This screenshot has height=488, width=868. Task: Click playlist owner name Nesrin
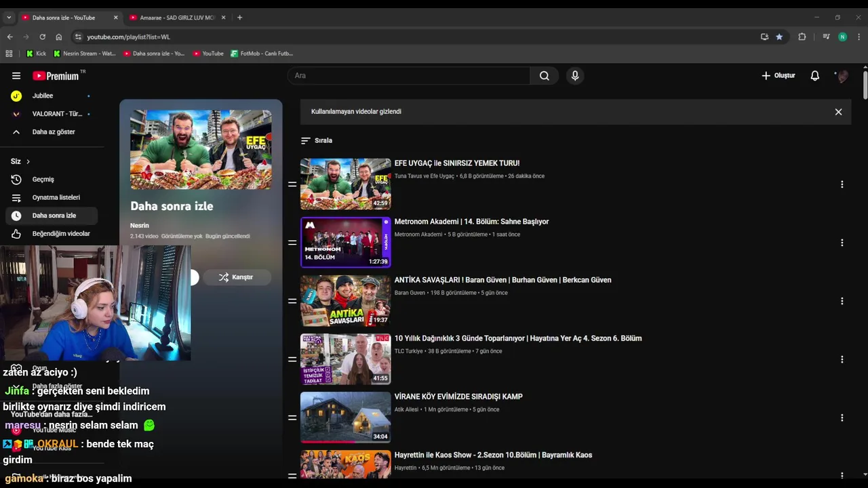coord(140,225)
